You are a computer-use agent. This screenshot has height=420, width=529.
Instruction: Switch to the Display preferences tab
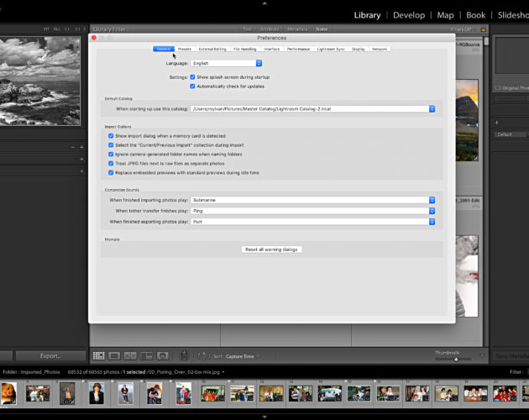point(359,49)
